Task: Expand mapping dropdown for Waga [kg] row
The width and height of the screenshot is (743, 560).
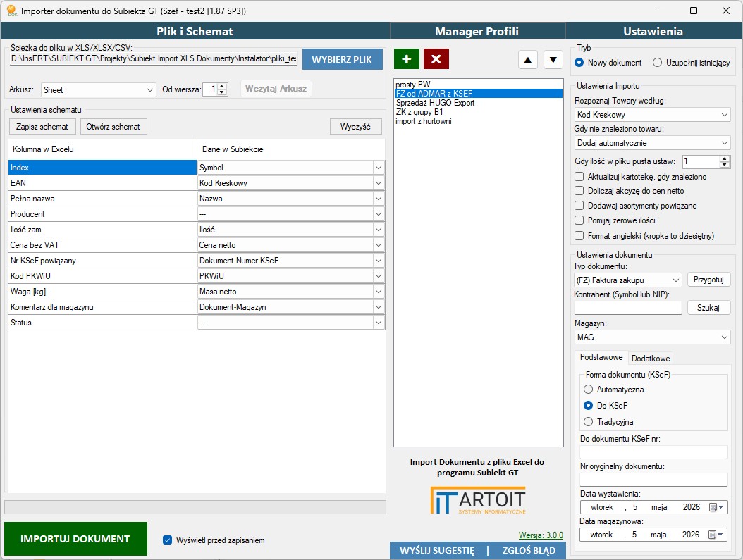Action: (379, 292)
